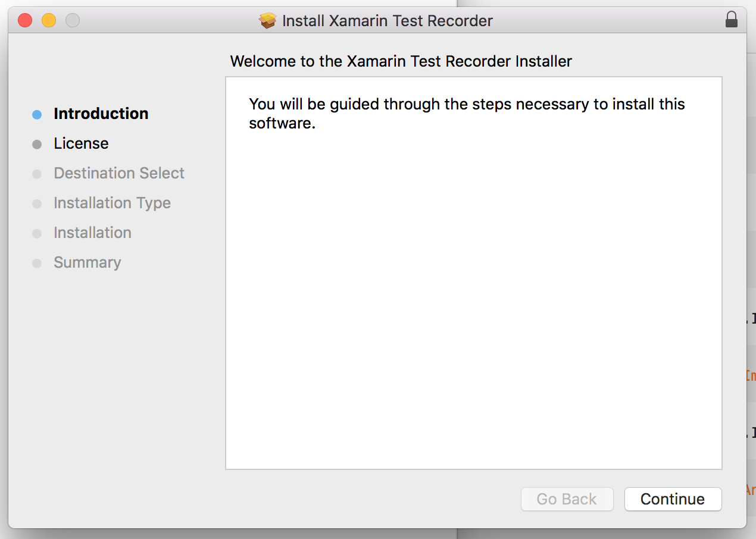Click the package icon in title bar
The height and width of the screenshot is (539, 756).
click(x=268, y=21)
